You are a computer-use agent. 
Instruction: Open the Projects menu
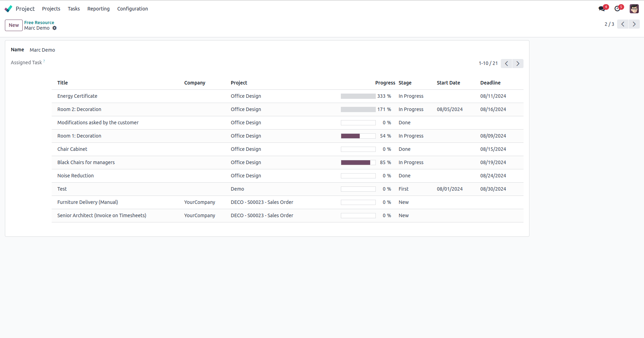click(51, 9)
